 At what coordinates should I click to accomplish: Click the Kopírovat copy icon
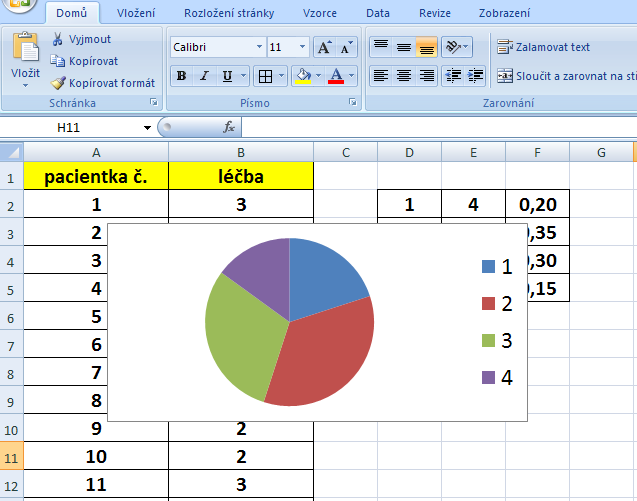click(x=58, y=61)
